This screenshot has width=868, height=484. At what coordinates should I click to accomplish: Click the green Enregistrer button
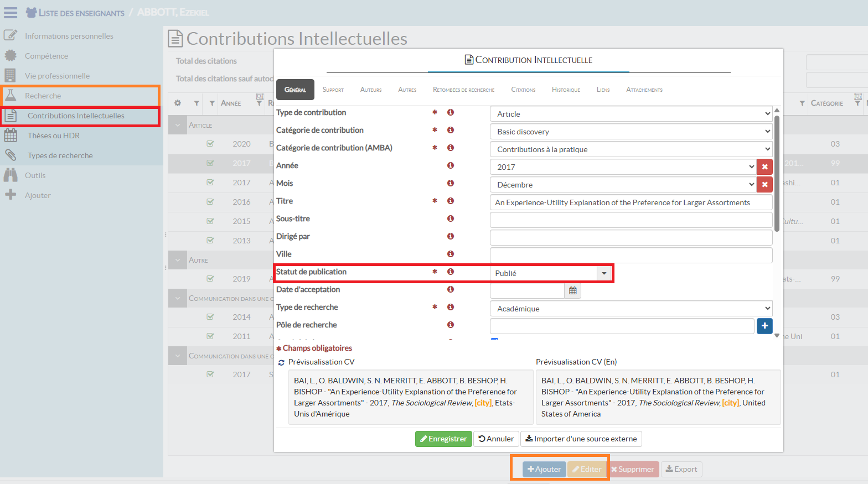click(x=443, y=439)
